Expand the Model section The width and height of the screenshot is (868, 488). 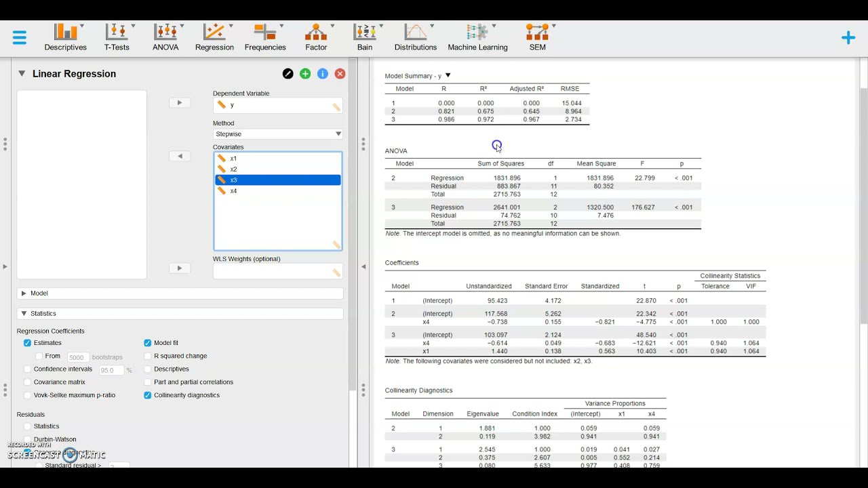180,293
